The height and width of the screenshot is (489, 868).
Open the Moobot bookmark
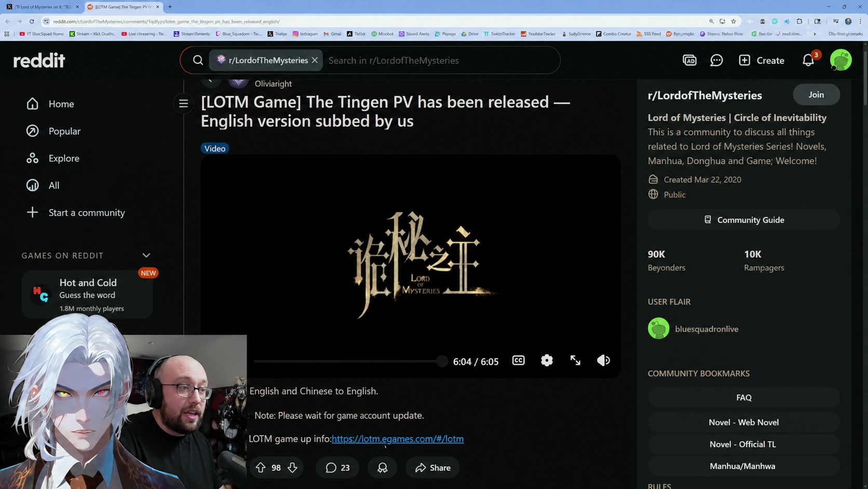click(x=382, y=34)
